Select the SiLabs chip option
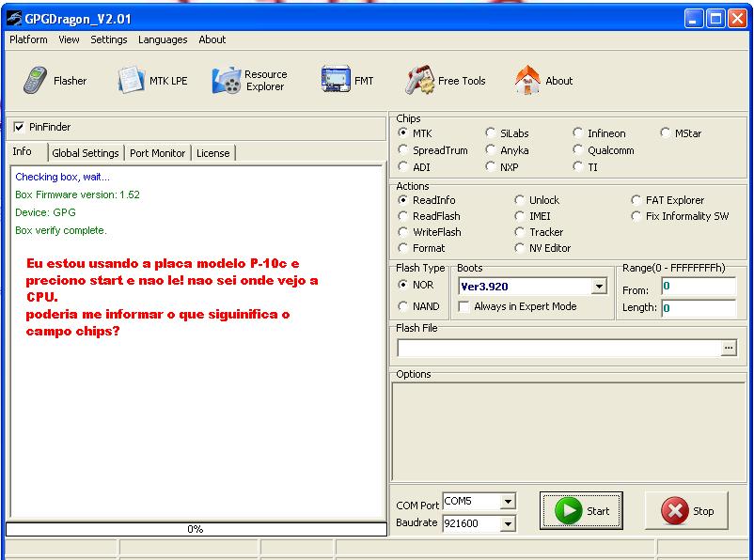Screen dimensions: 754x560 490,132
